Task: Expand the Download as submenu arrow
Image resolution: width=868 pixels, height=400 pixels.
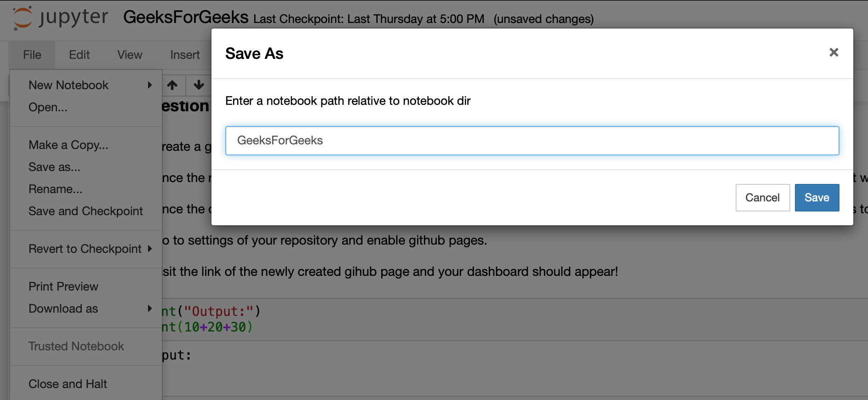Action: coord(149,309)
